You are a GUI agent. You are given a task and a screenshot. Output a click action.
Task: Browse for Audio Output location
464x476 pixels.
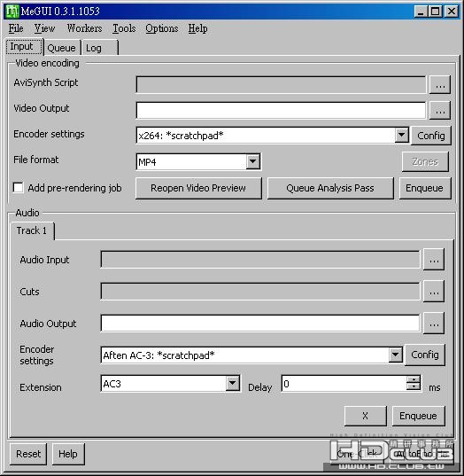pyautogui.click(x=434, y=324)
